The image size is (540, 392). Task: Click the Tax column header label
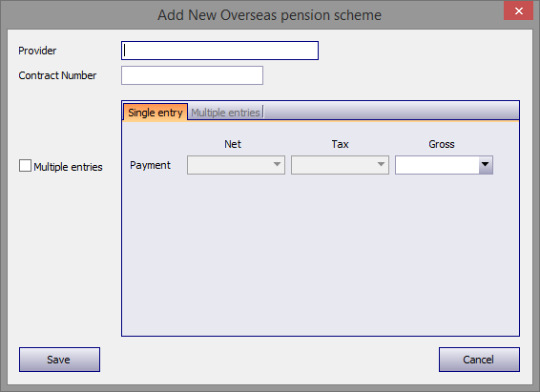pos(341,144)
